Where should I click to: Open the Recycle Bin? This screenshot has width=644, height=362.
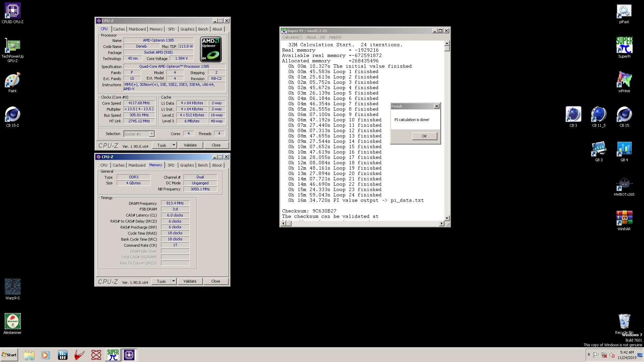pos(624,324)
